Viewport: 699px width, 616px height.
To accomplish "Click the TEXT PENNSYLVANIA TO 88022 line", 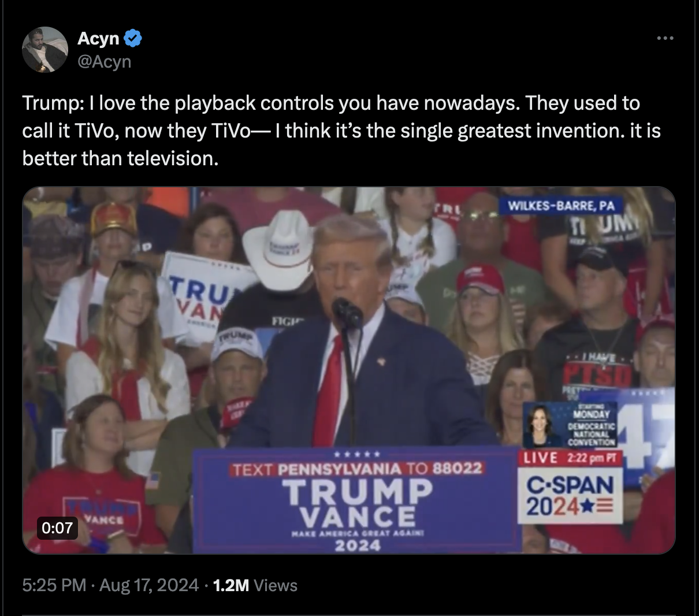I will (x=356, y=468).
